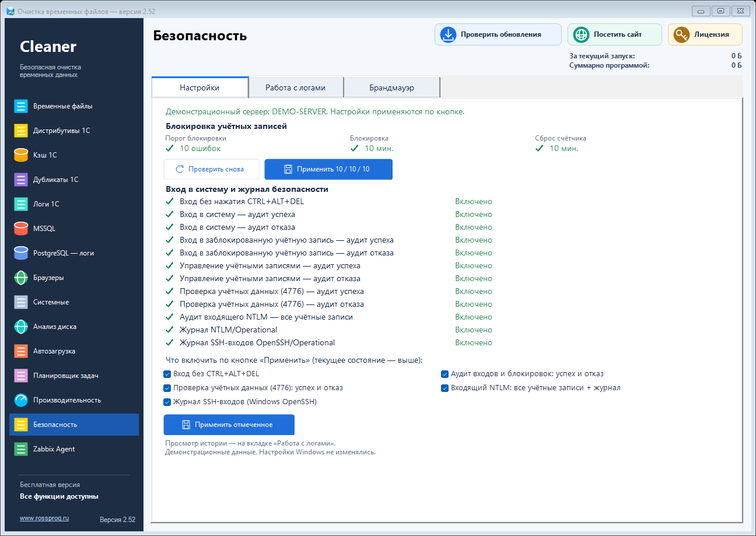Viewport: 756px width, 536px height.
Task: Open the PostgreSQL — логи icon
Action: point(21,253)
